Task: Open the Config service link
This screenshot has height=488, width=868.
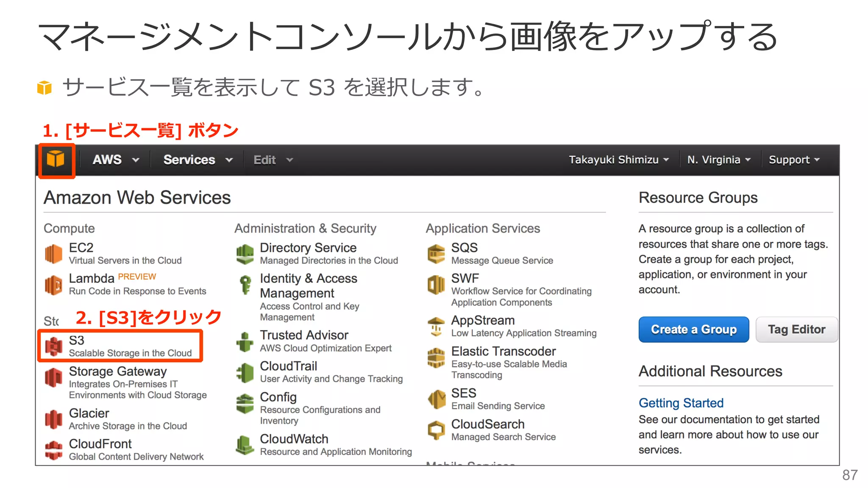Action: click(278, 397)
